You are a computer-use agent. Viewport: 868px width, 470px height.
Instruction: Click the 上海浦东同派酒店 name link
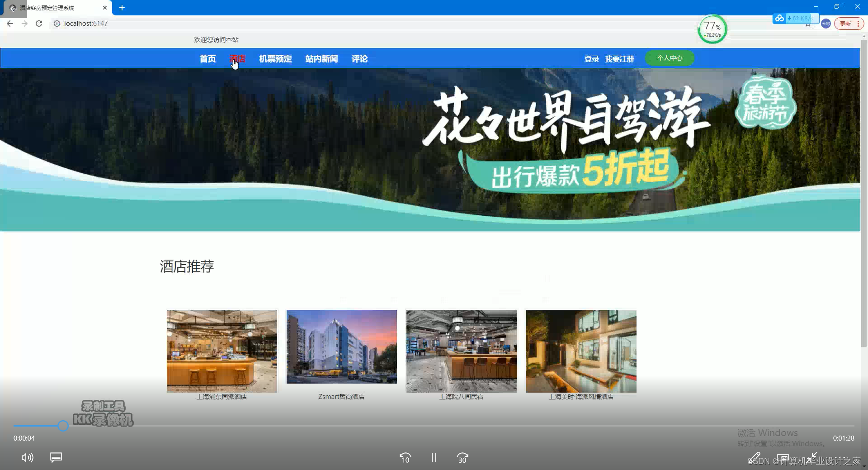[x=222, y=397]
